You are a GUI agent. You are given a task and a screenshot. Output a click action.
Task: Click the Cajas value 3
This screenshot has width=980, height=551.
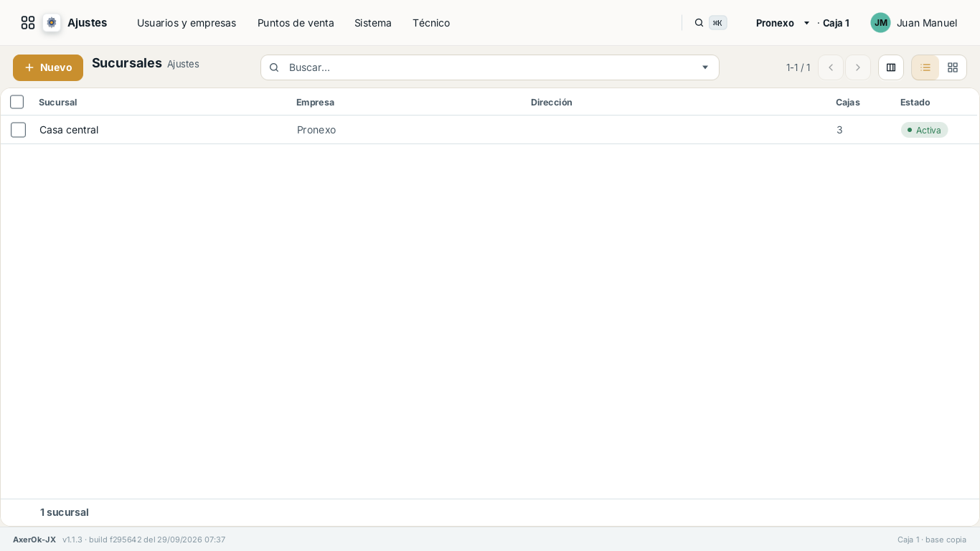839,130
